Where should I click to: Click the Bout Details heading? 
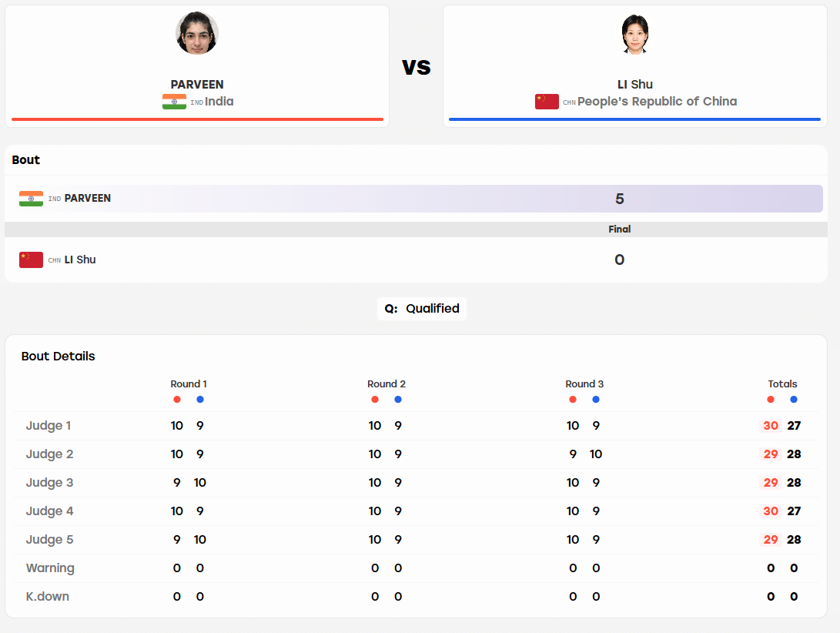(58, 357)
